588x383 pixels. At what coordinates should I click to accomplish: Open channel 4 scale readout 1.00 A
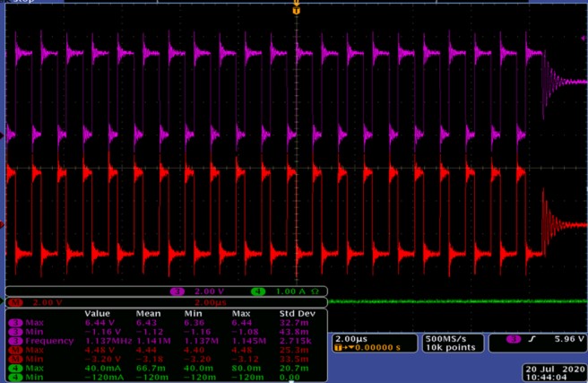point(290,292)
